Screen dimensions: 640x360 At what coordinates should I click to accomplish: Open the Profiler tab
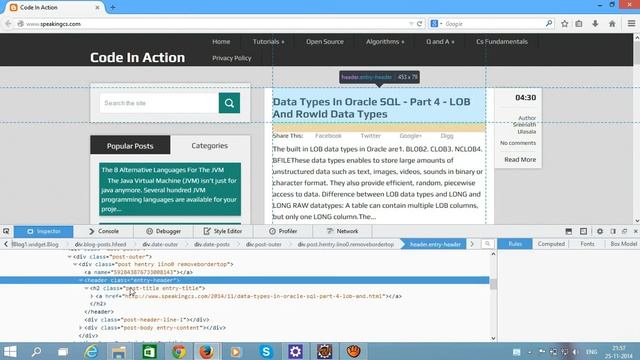coord(283,231)
